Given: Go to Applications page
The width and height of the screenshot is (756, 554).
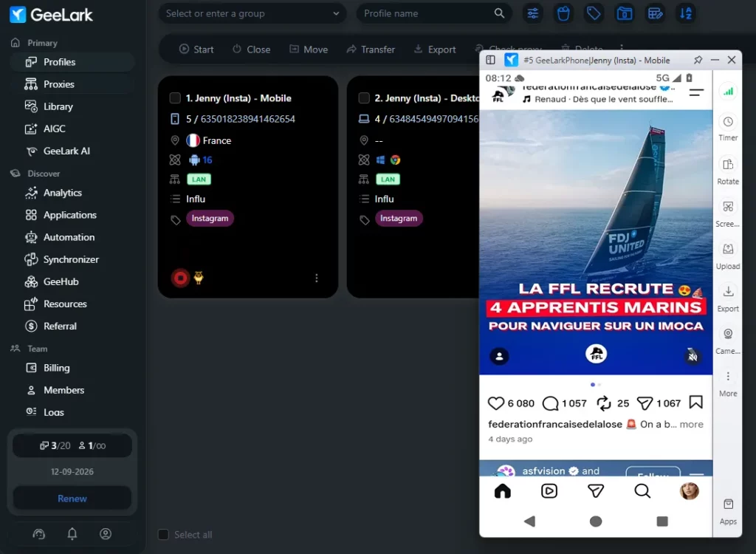Looking at the screenshot, I should click(72, 215).
